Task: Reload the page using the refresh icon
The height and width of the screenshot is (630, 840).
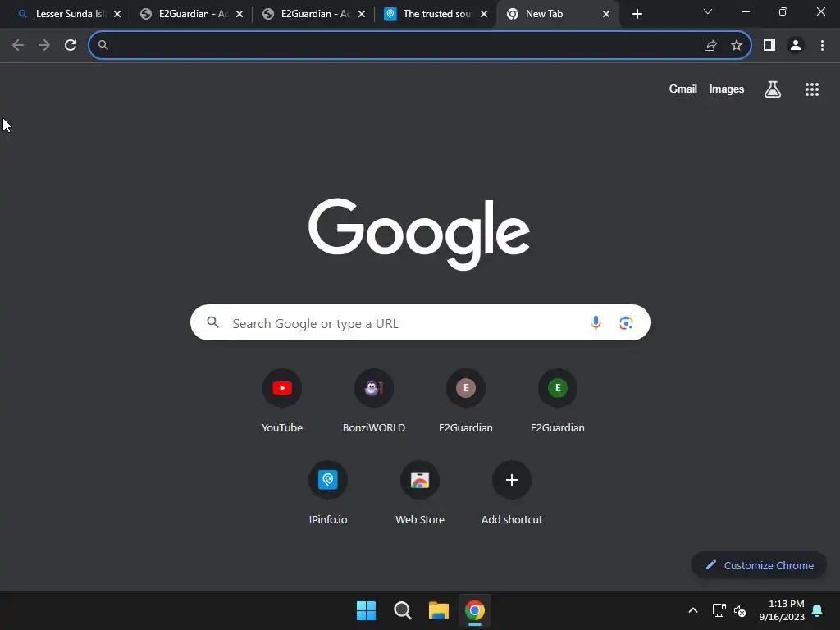Action: pyautogui.click(x=71, y=45)
